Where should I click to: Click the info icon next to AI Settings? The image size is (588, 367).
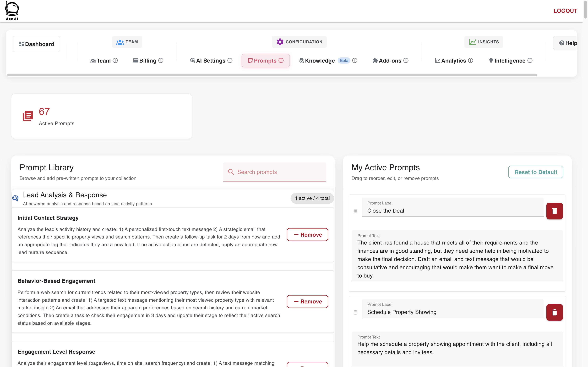(x=230, y=60)
